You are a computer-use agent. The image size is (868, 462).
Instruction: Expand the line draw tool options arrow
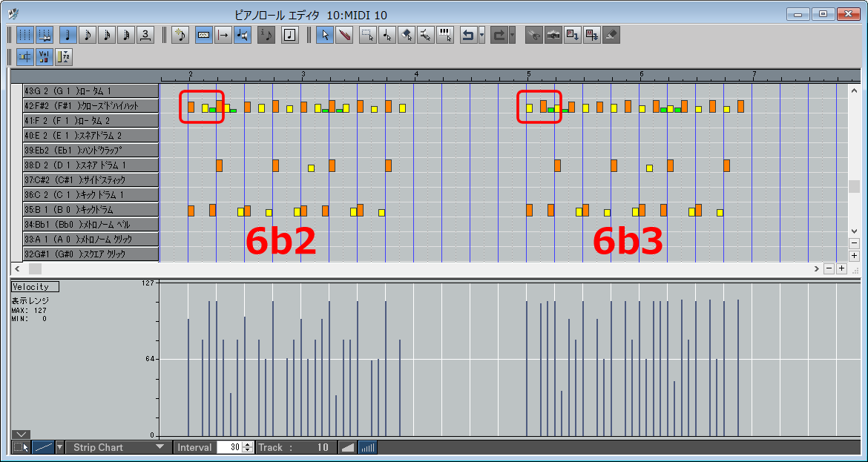pos(59,447)
